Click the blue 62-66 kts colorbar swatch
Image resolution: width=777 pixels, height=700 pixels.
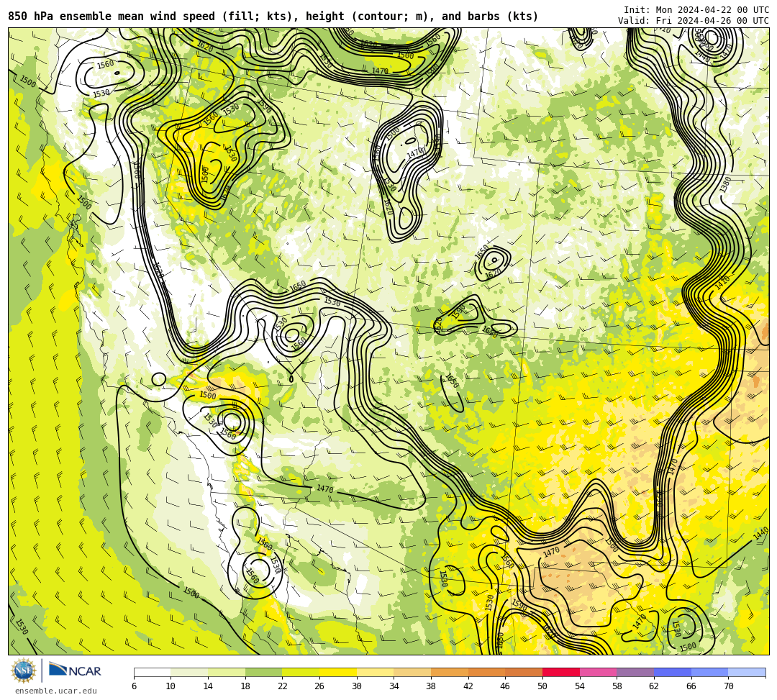[x=673, y=672]
